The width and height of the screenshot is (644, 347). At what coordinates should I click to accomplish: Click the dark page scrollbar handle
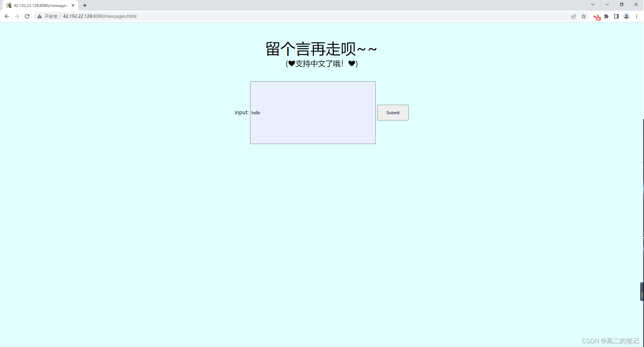coord(642,291)
